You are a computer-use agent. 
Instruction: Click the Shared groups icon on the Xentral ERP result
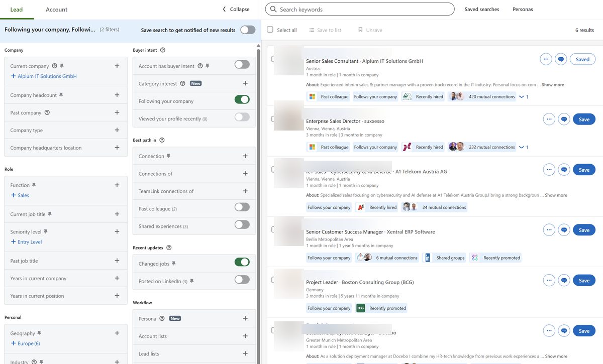point(429,258)
